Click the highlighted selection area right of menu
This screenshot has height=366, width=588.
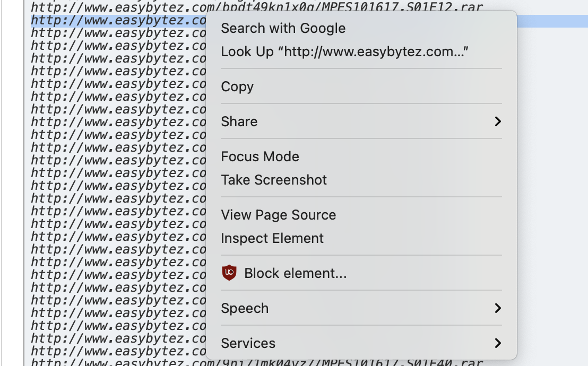point(552,21)
